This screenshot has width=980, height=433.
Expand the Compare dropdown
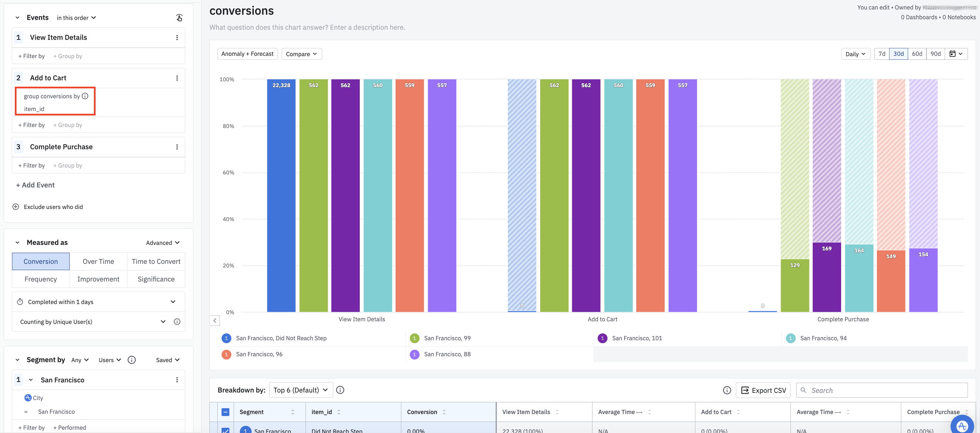tap(301, 54)
